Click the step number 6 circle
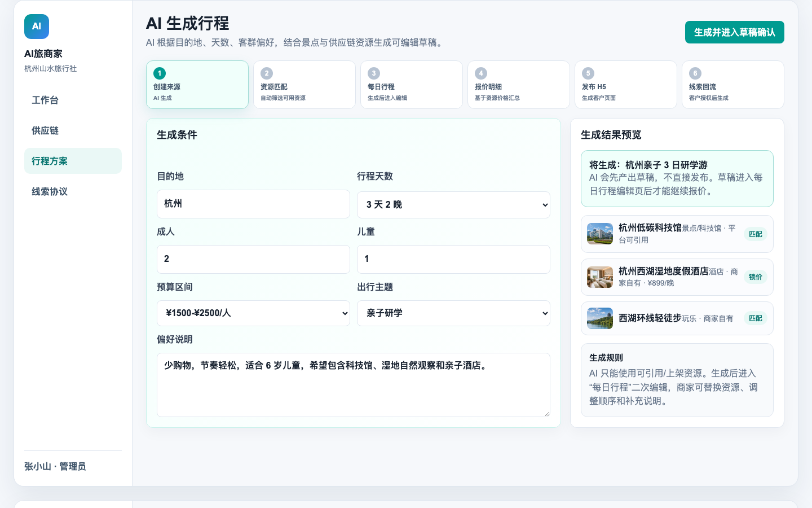 (x=695, y=73)
